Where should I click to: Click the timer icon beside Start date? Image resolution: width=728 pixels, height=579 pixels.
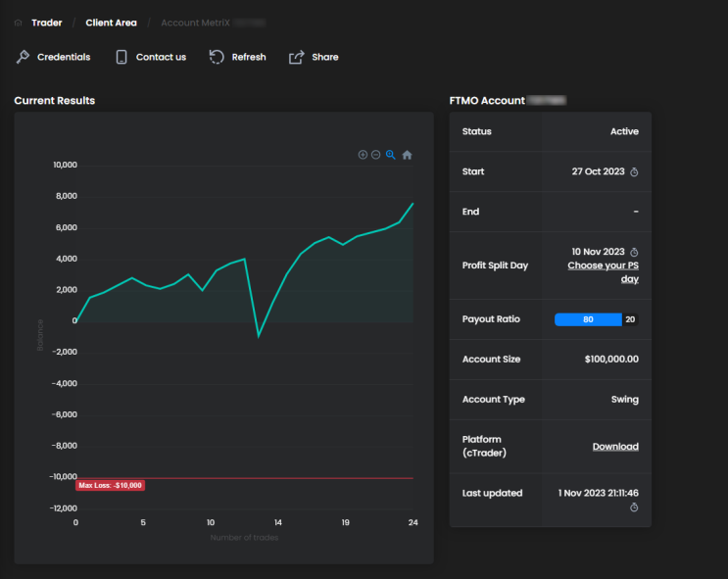click(x=634, y=172)
